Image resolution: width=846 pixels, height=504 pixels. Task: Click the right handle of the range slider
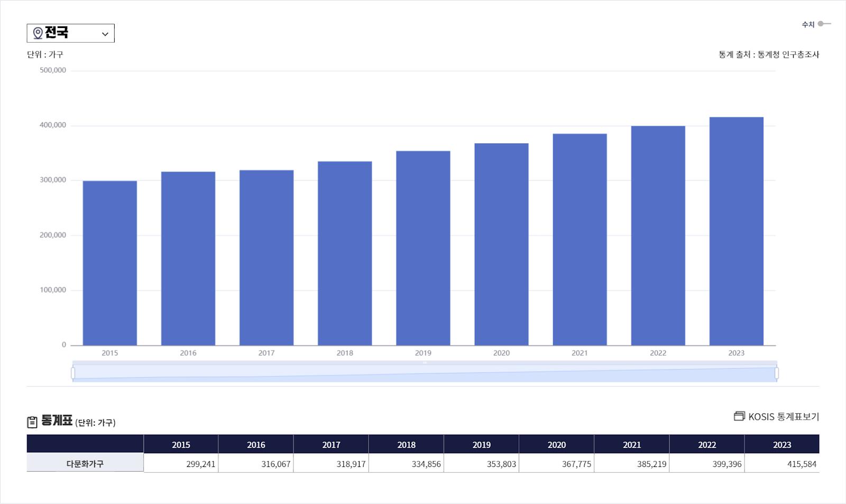click(776, 374)
